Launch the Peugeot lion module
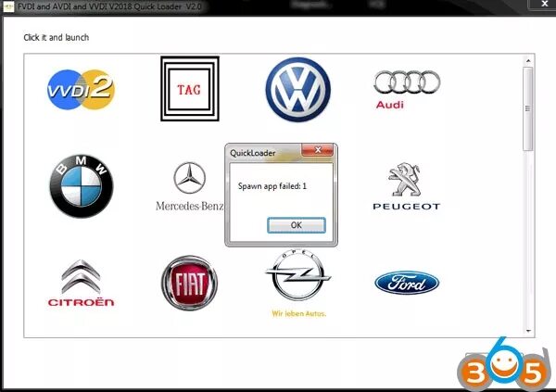 [407, 186]
